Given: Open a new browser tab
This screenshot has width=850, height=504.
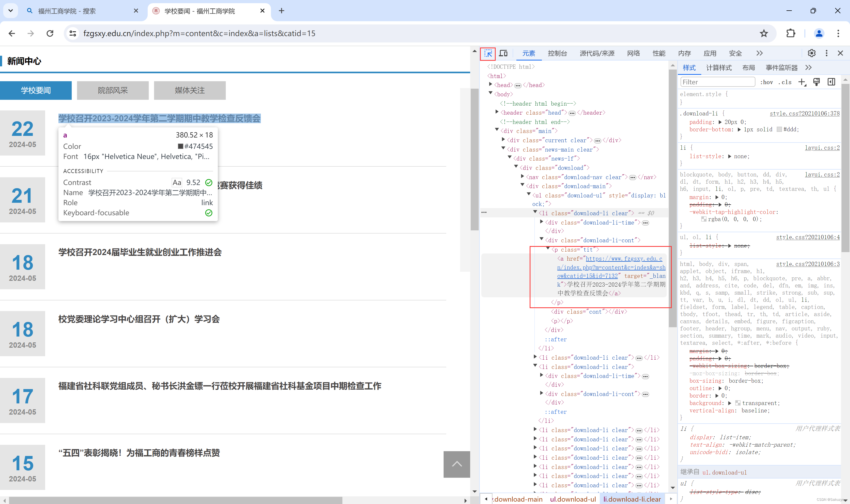Looking at the screenshot, I should pyautogui.click(x=281, y=11).
